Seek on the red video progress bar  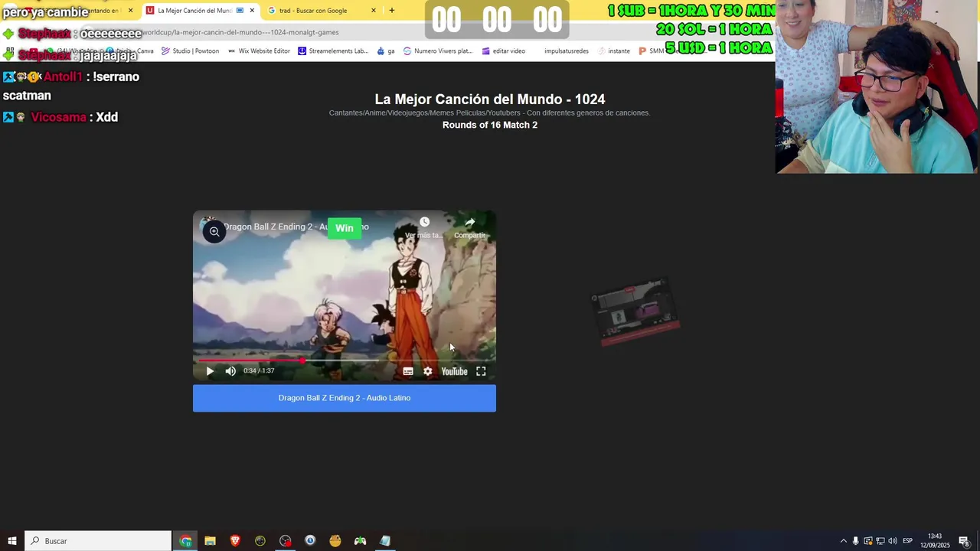tap(345, 360)
